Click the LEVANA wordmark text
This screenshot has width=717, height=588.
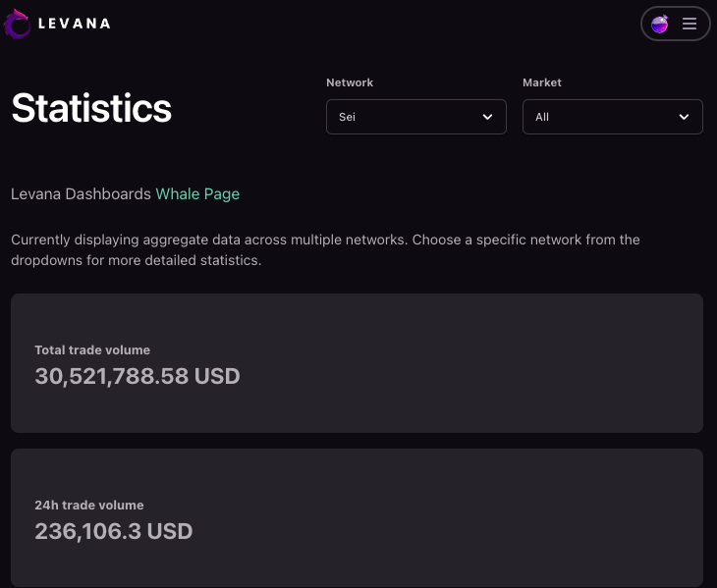pyautogui.click(x=74, y=24)
